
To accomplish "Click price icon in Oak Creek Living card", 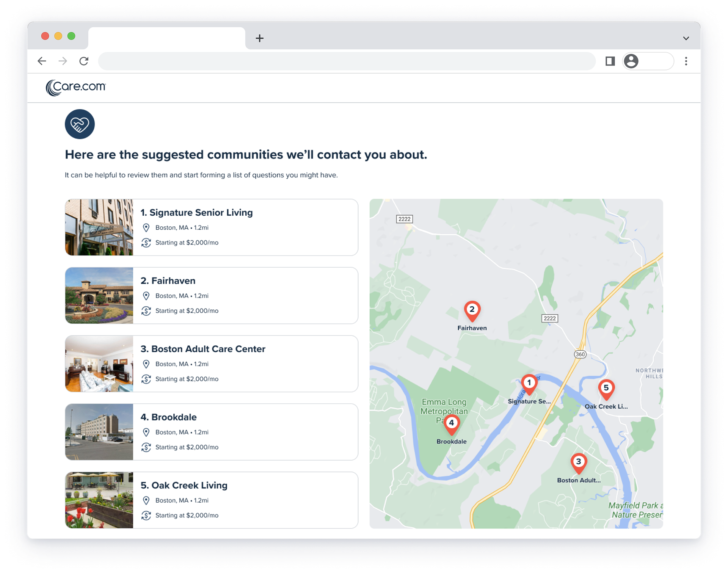I will pos(146,516).
